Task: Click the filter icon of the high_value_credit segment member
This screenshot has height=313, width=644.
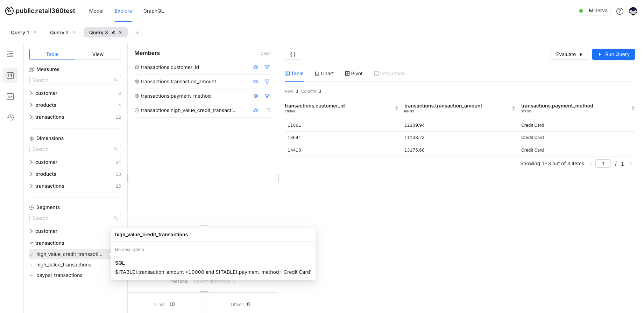Action: point(269,110)
